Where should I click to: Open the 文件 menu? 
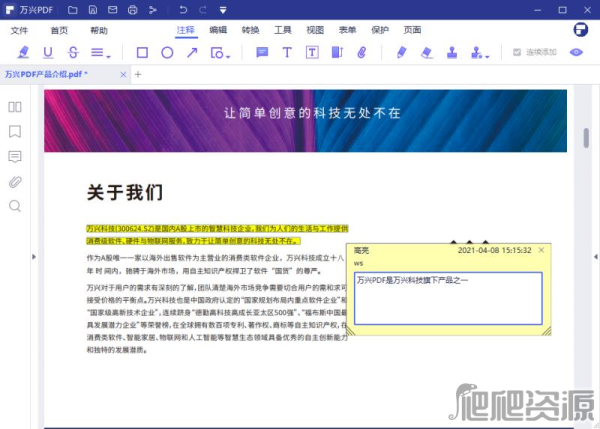[19, 30]
